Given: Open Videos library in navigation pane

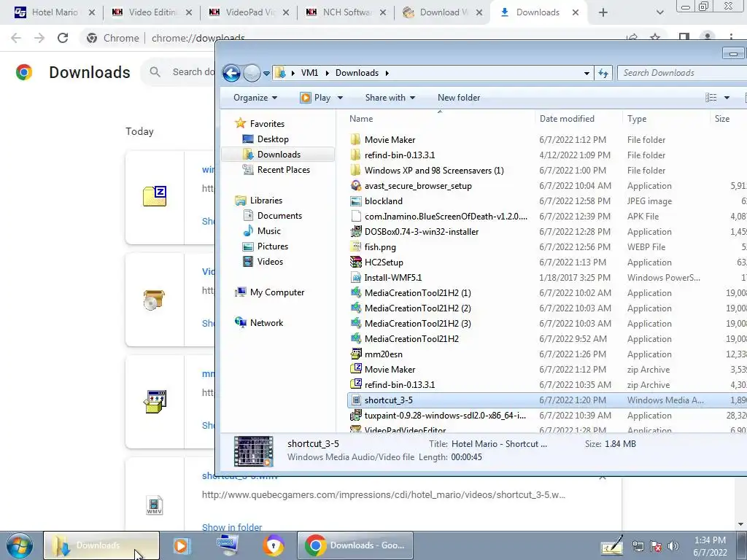Looking at the screenshot, I should pos(270,262).
